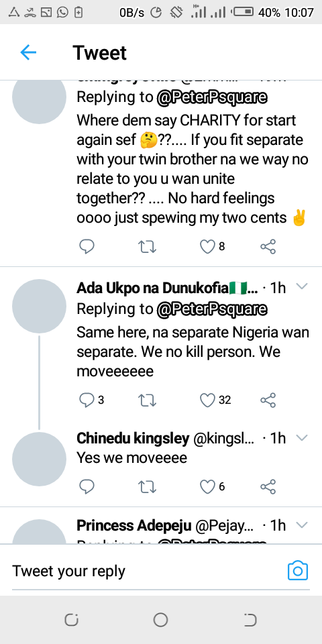Retweet Chinedu kingsley's reply

[147, 487]
